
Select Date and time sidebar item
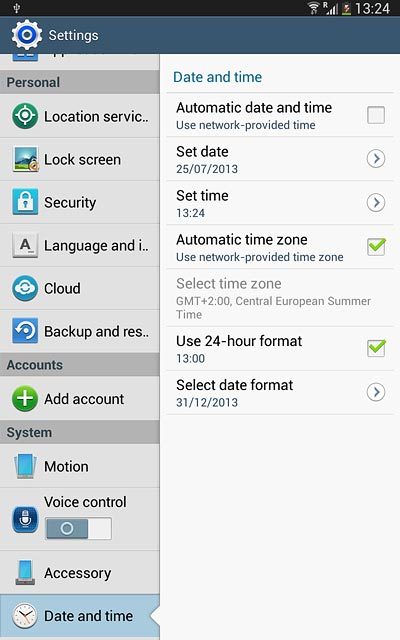80,616
